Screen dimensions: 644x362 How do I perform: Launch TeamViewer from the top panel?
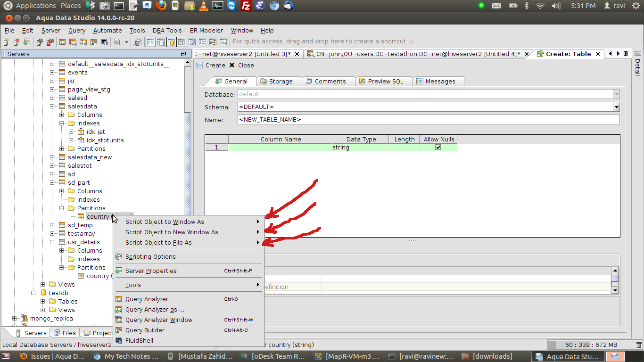231,6
